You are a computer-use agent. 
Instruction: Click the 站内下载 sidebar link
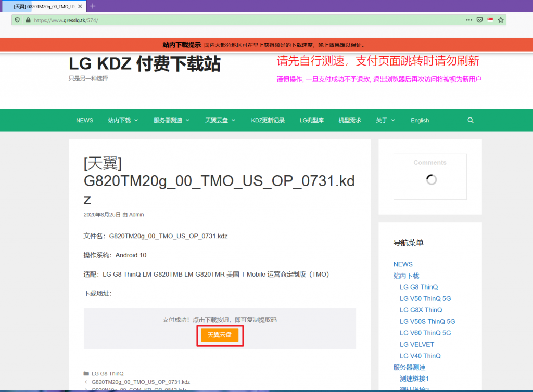(406, 276)
